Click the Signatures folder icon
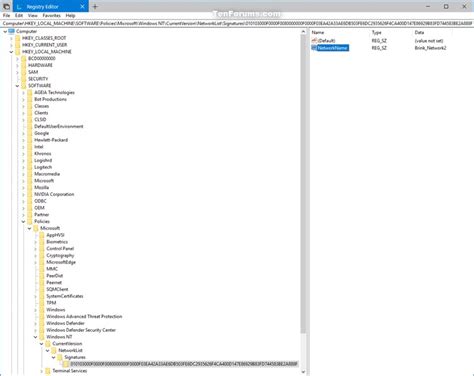The image size is (474, 376). [x=60, y=357]
